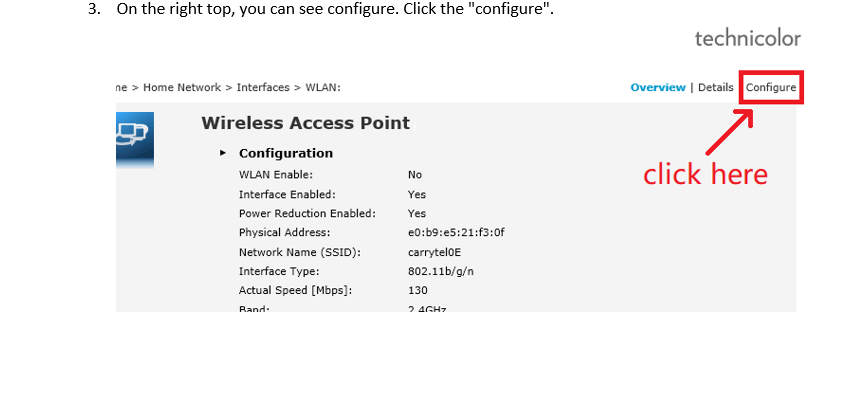Click the WLAN breadcrumb

coord(323,87)
